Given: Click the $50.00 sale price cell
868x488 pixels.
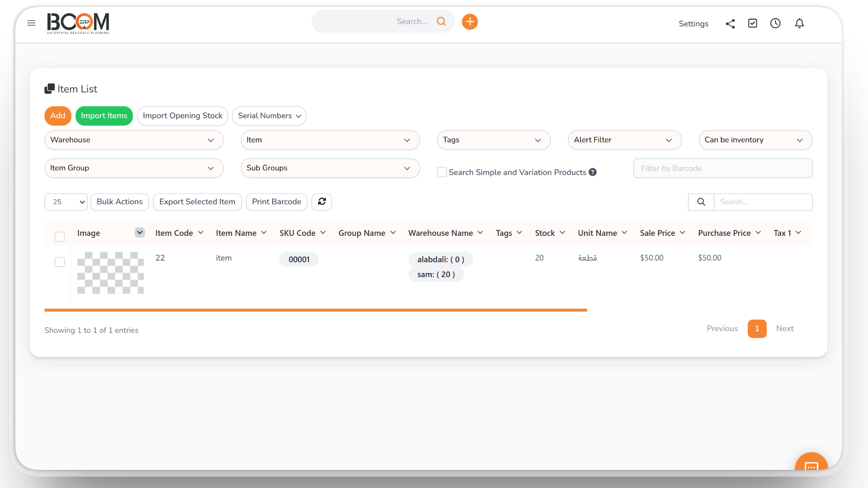Looking at the screenshot, I should point(652,258).
